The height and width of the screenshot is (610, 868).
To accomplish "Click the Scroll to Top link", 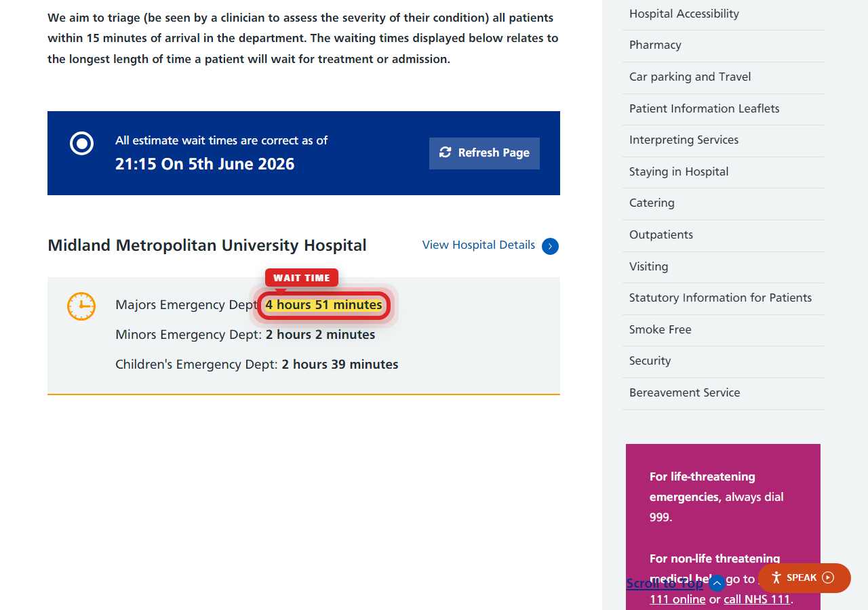I will [665, 584].
